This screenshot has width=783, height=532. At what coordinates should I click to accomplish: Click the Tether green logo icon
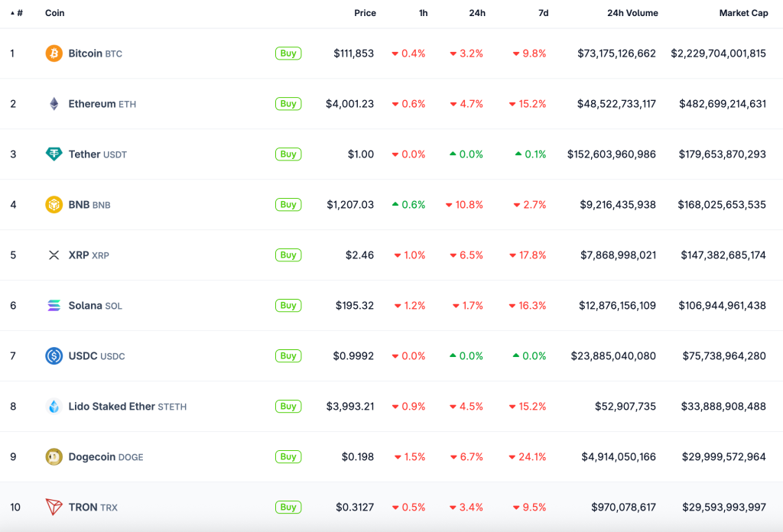[x=54, y=154]
